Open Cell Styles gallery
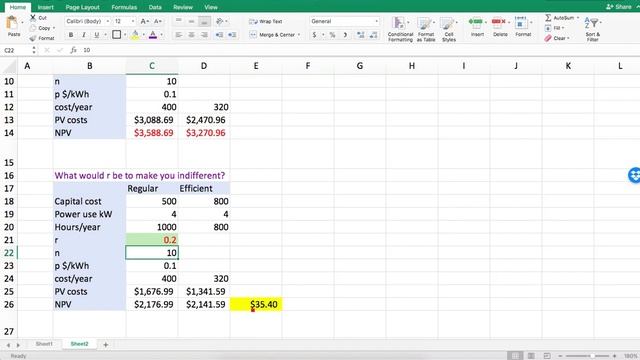Screen dimensions: 640x360 coord(449,29)
